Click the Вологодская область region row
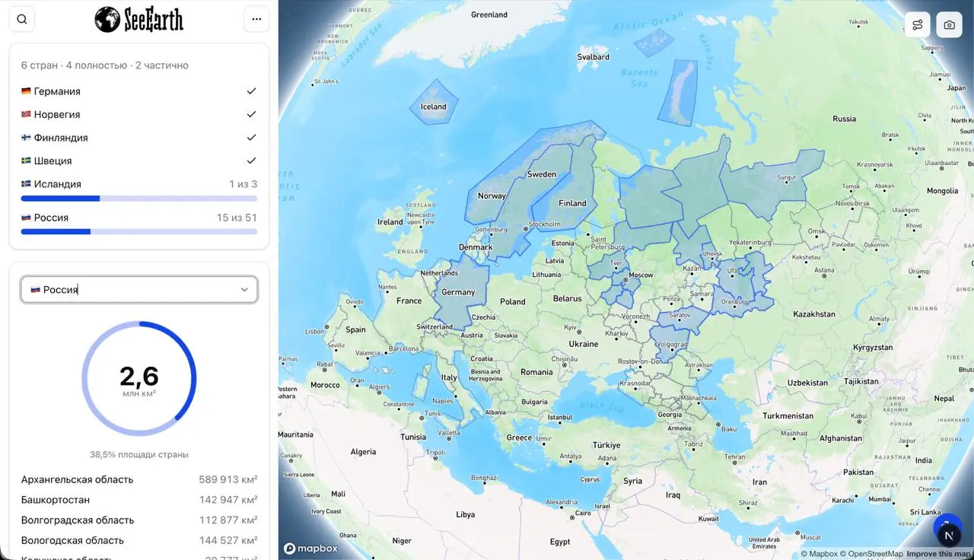The height and width of the screenshot is (560, 974). 139,540
